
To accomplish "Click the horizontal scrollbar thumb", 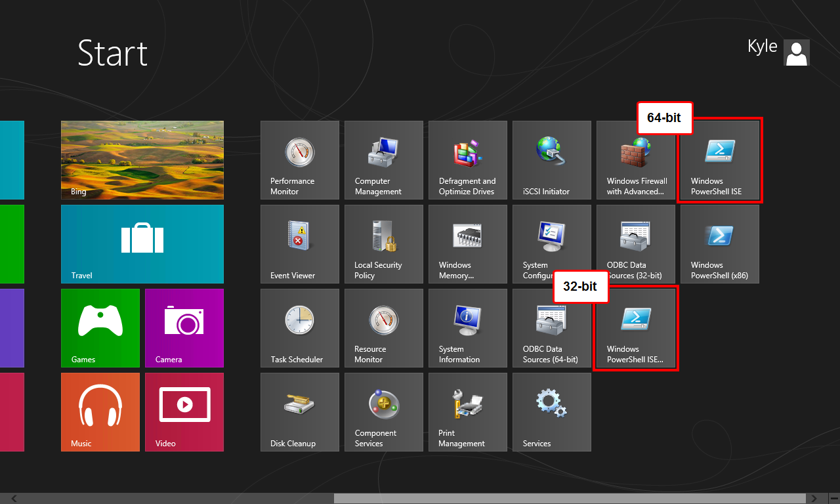I will click(571, 499).
